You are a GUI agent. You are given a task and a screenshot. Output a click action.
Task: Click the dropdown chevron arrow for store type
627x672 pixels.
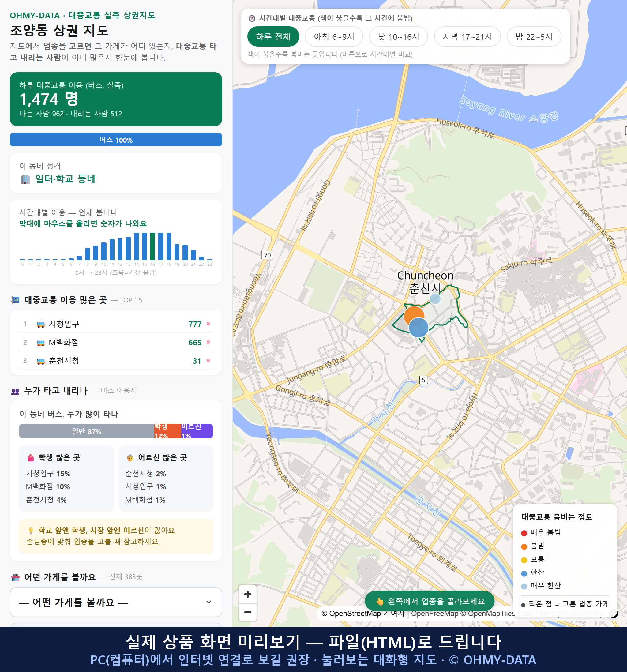coord(209,602)
